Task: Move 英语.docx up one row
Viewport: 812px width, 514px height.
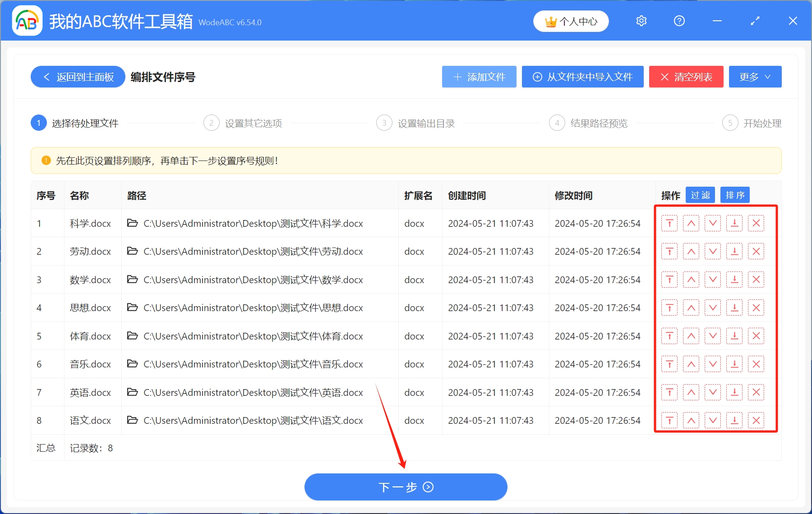Action: pyautogui.click(x=691, y=392)
